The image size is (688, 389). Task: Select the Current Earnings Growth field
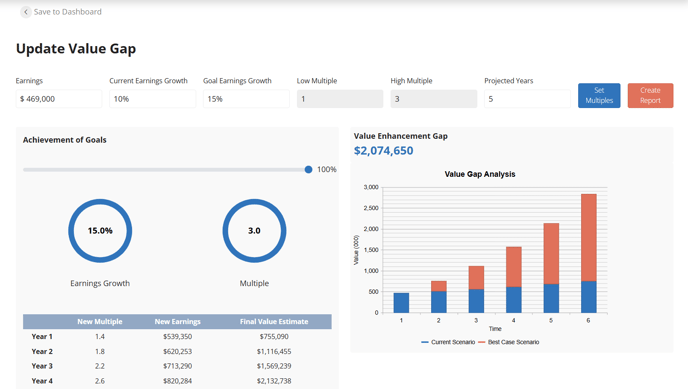152,99
